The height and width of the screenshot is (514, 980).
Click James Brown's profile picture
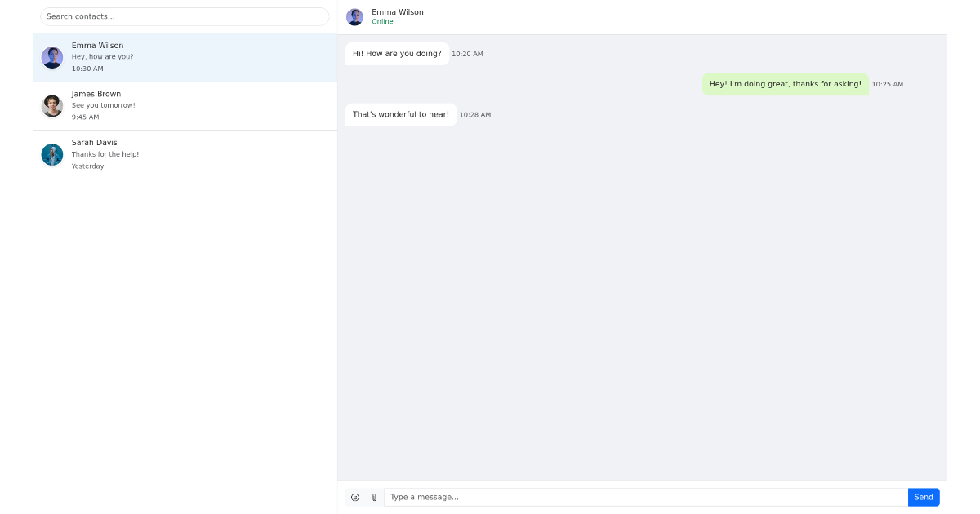(52, 106)
